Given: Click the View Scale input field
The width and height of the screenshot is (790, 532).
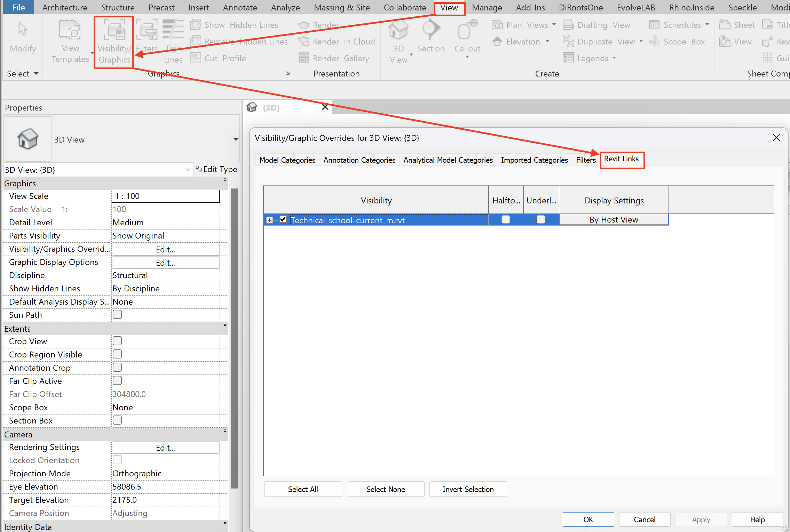Looking at the screenshot, I should point(165,196).
